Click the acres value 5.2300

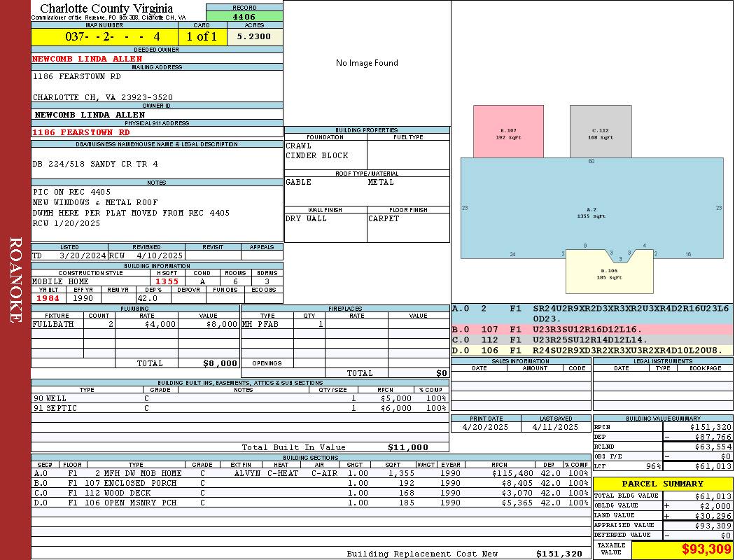point(254,36)
